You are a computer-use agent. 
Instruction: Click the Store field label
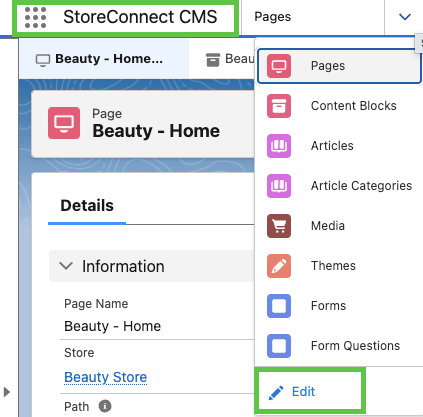[x=79, y=353]
